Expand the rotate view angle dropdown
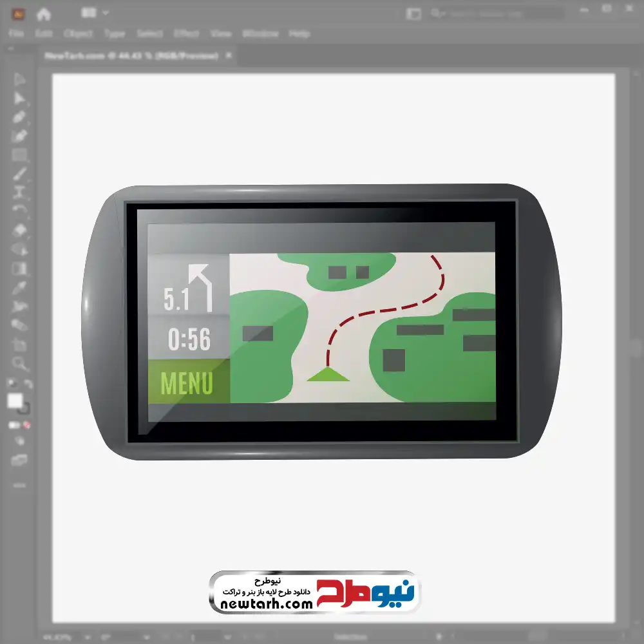Image resolution: width=644 pixels, height=644 pixels. pos(147,637)
